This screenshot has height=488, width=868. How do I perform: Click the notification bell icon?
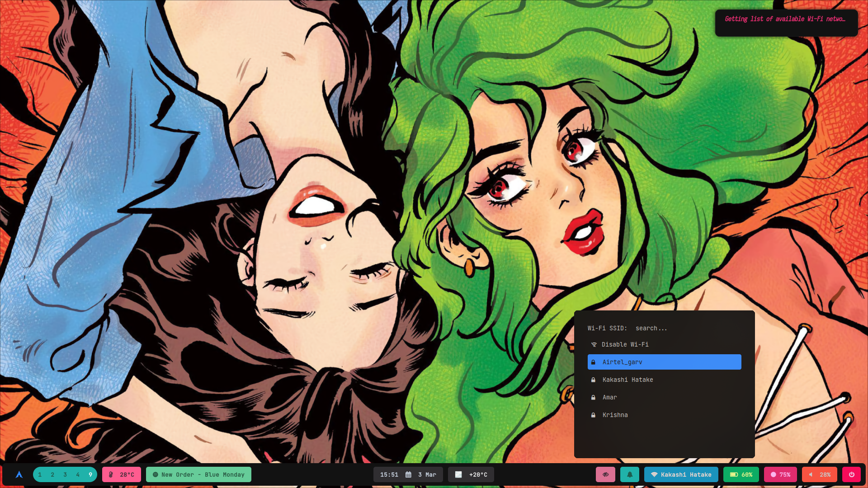(630, 474)
